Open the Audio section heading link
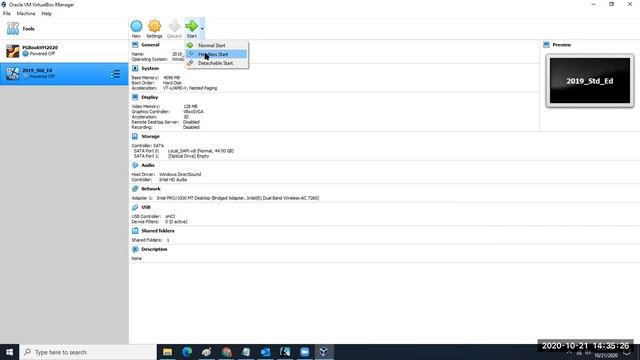640x360 pixels. tap(148, 165)
